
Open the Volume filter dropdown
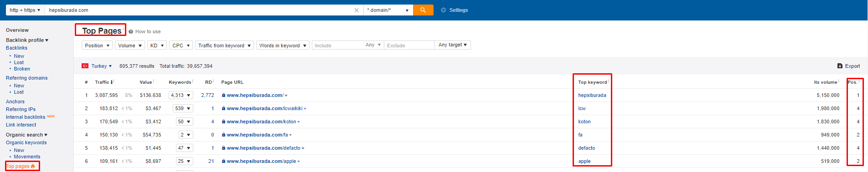click(x=130, y=46)
